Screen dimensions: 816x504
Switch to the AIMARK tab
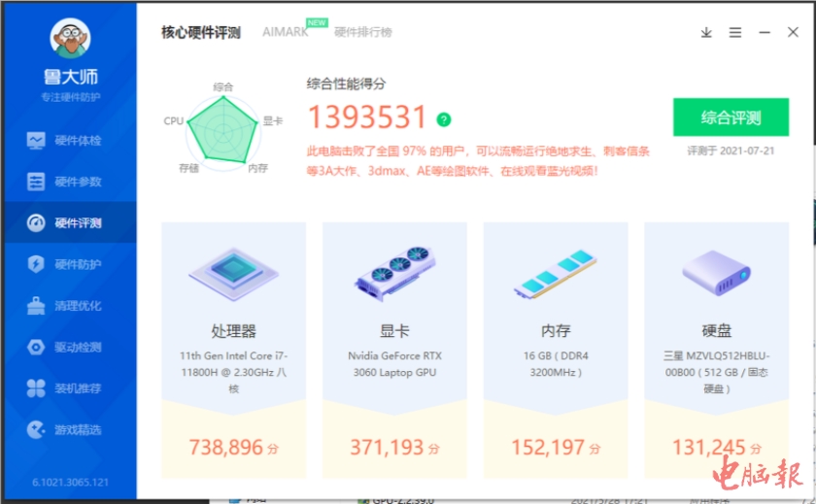285,32
